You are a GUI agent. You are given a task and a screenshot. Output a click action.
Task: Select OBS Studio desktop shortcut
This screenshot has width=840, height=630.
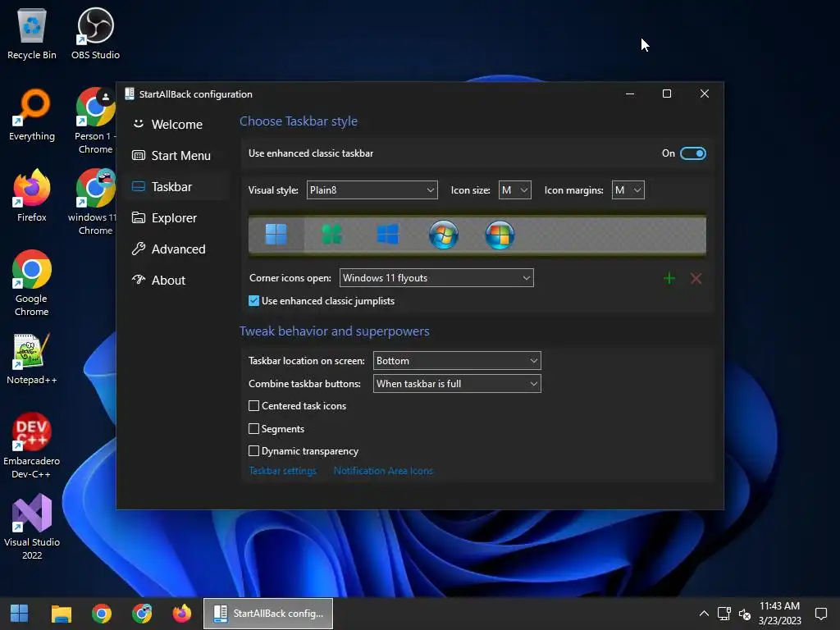pos(95,33)
